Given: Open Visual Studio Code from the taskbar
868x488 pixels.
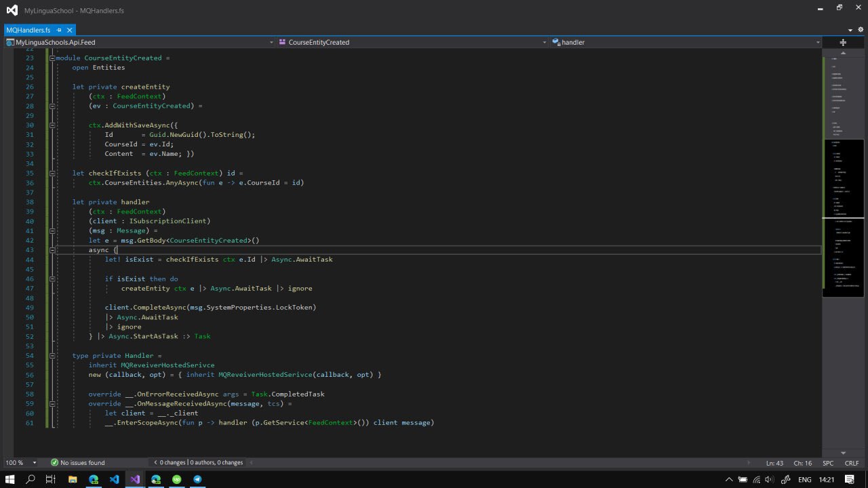Looking at the screenshot, I should pos(114,479).
